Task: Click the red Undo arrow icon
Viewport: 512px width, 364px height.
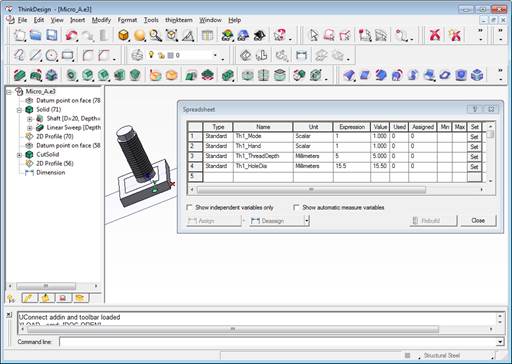Action: point(71,35)
